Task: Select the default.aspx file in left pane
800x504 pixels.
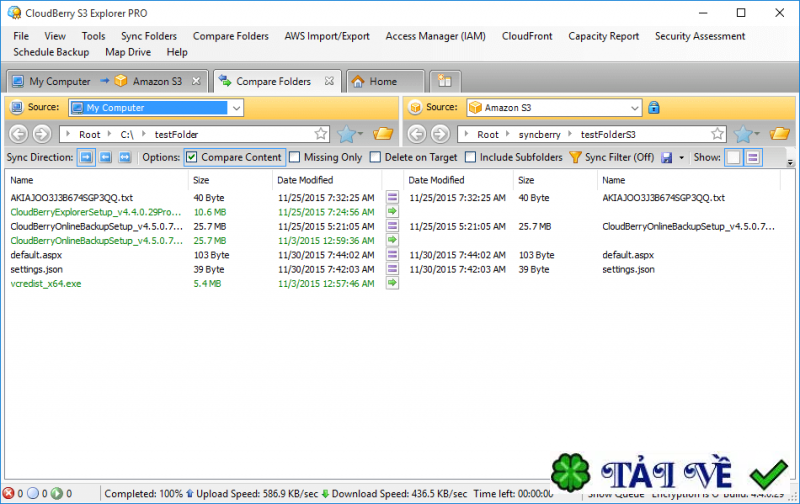Action: [36, 255]
